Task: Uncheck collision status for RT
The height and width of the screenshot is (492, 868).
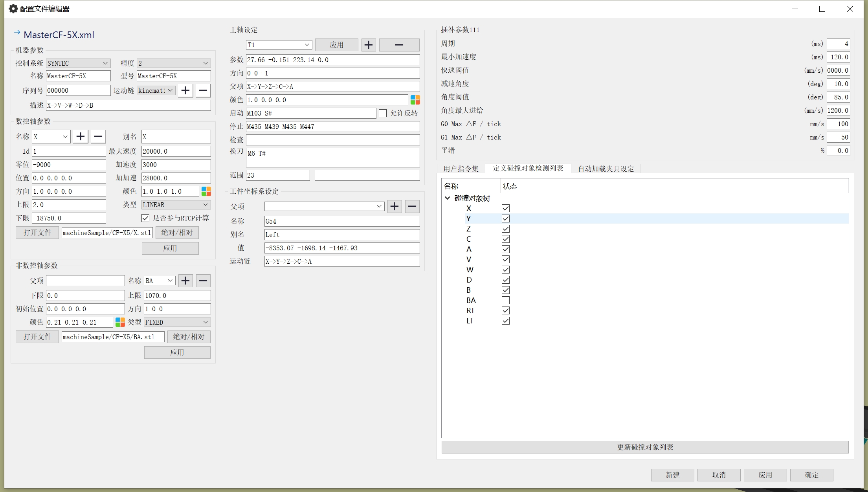Action: point(506,310)
